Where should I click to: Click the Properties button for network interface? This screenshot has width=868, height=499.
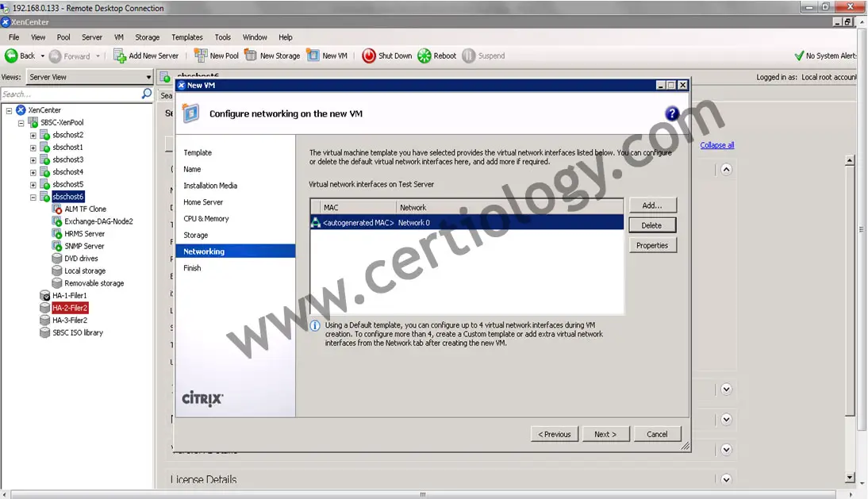point(652,245)
